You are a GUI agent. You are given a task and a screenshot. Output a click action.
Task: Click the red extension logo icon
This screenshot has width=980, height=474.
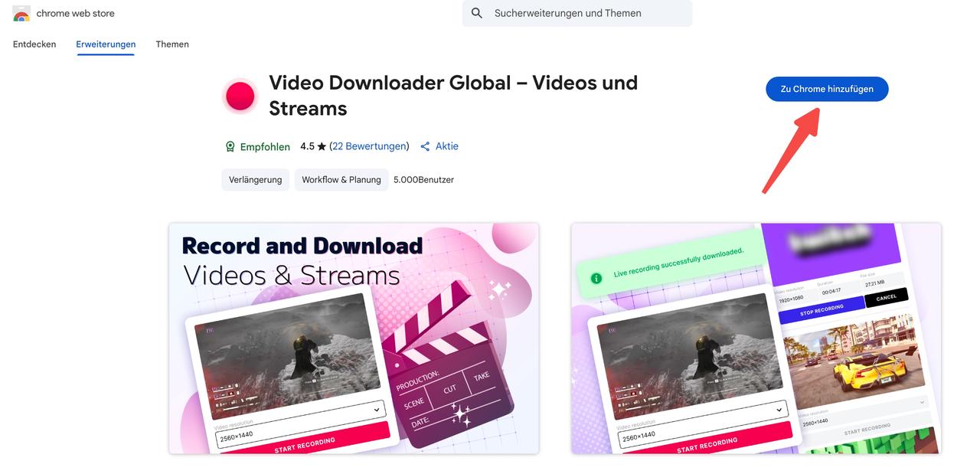240,96
